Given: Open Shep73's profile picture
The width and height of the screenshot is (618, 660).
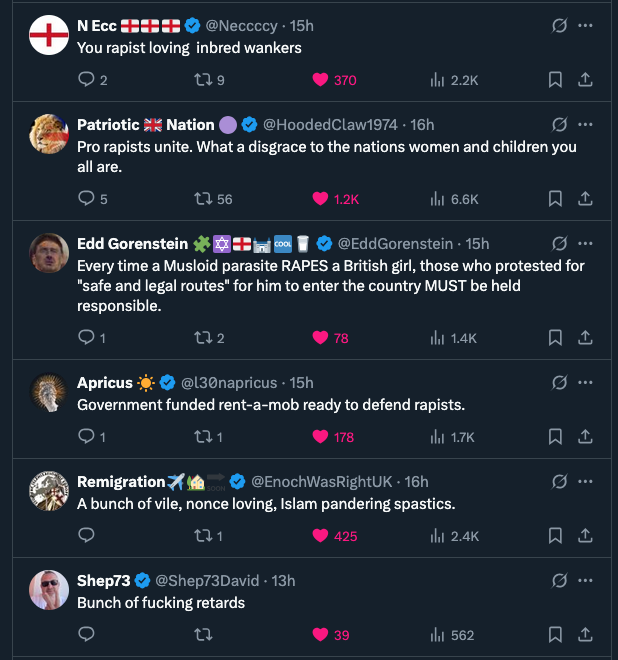Looking at the screenshot, I should [x=49, y=590].
